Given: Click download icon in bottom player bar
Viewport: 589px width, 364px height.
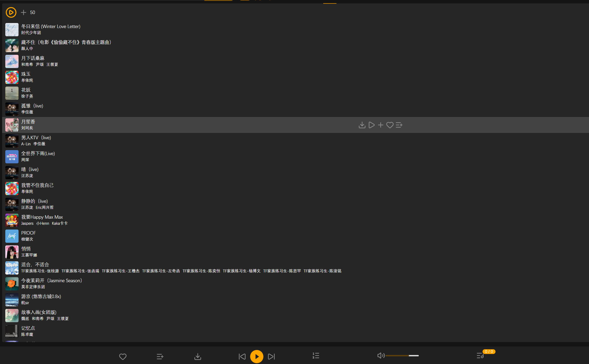Looking at the screenshot, I should [x=198, y=357].
